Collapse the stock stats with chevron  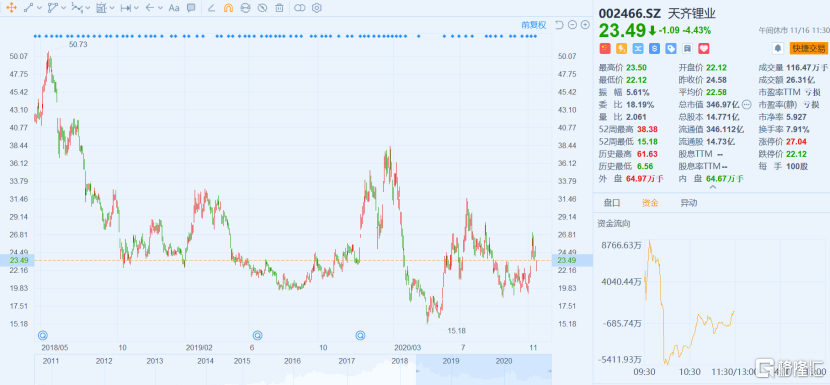712,187
